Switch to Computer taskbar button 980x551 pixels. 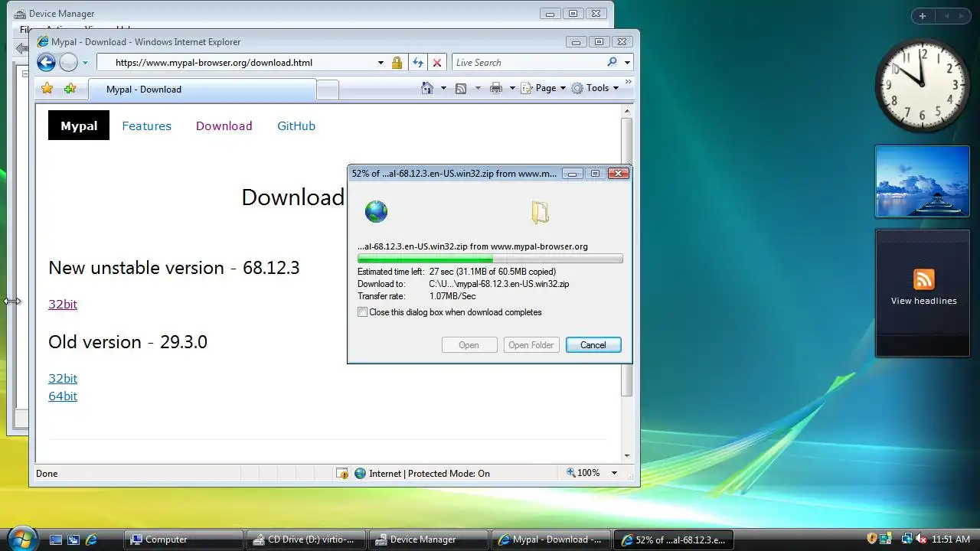[x=184, y=540]
